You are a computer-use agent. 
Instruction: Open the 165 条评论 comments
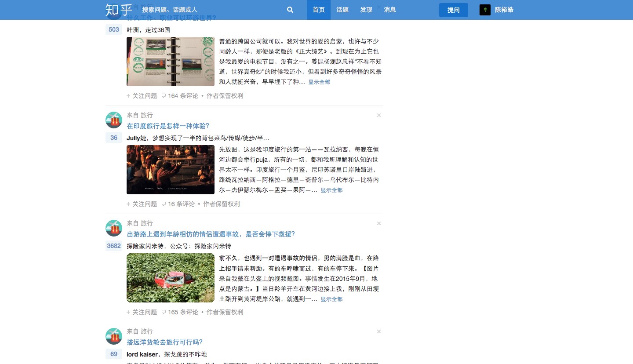pos(180,312)
